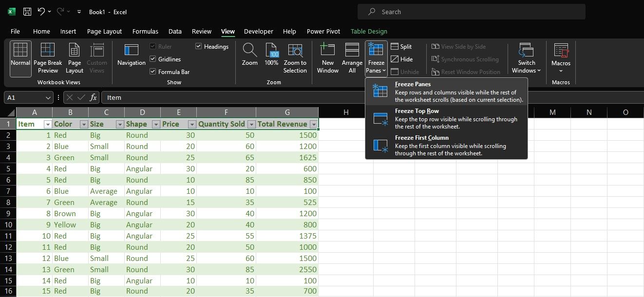Open the Developer ribbon tab
644x297 pixels.
259,31
